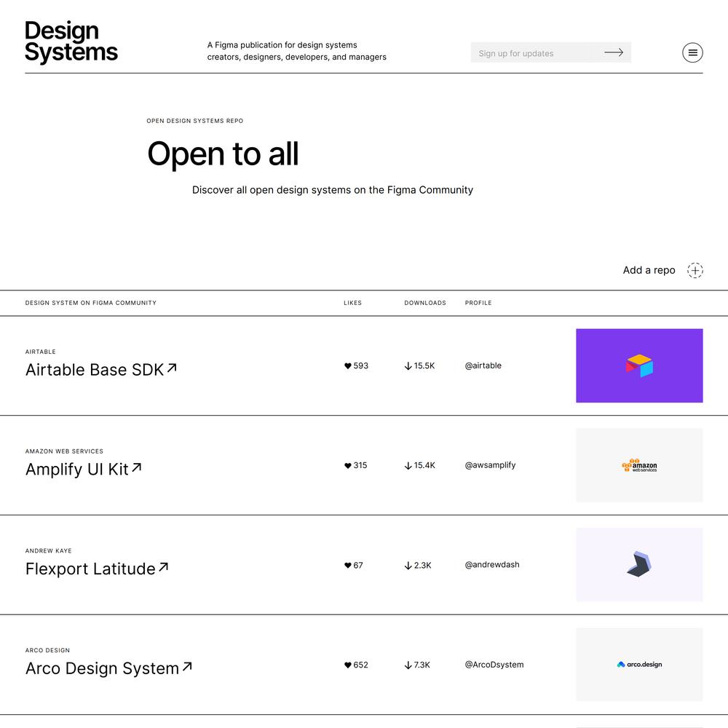Screen dimensions: 728x728
Task: Visit the @awsamplify profile
Action: point(490,465)
